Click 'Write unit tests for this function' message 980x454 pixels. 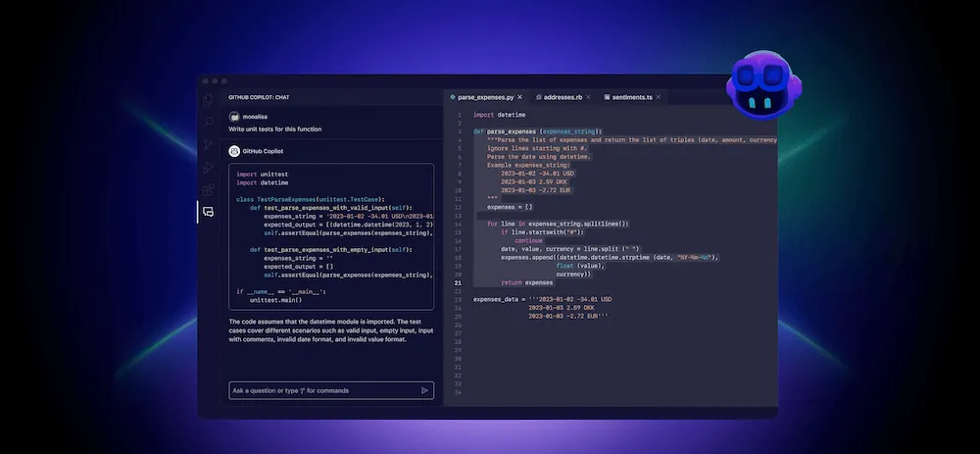(275, 129)
